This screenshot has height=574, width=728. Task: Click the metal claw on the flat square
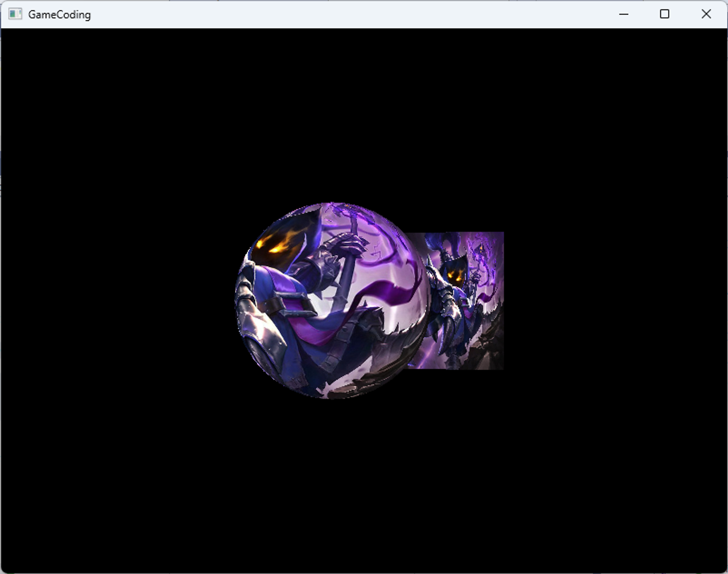coord(447,333)
